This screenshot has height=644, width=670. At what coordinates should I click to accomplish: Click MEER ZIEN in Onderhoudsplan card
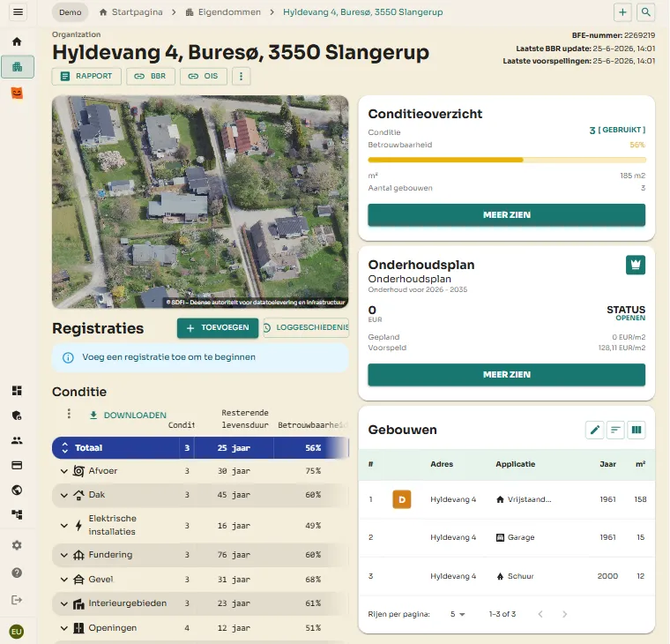pyautogui.click(x=506, y=375)
